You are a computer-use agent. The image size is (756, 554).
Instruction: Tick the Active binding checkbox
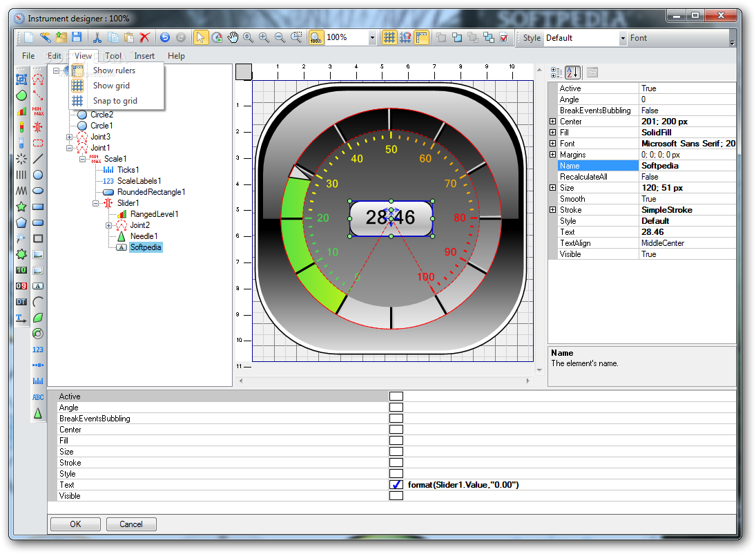[396, 397]
